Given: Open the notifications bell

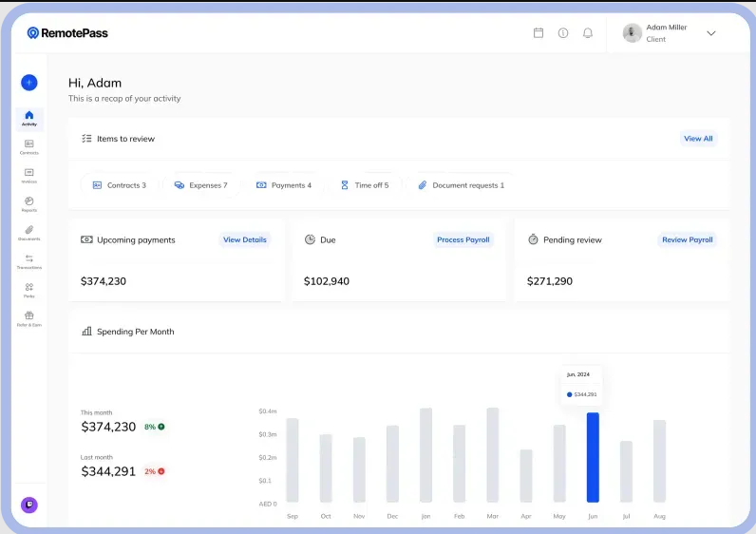Looking at the screenshot, I should click(x=588, y=33).
